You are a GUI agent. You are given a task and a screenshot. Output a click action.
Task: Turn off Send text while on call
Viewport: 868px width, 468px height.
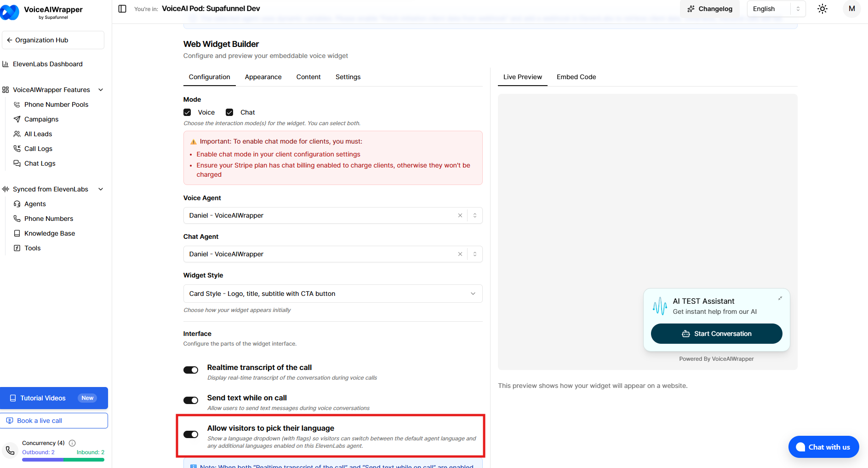191,400
